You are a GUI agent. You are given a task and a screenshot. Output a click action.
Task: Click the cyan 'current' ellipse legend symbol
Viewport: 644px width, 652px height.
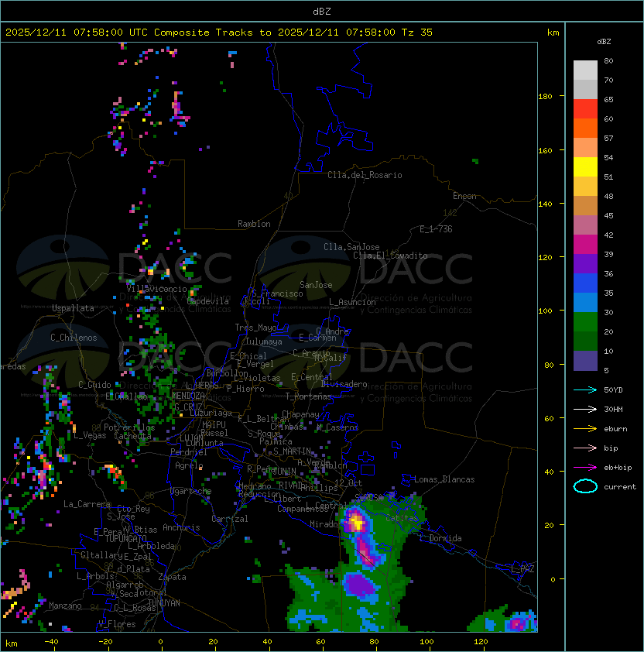point(585,486)
